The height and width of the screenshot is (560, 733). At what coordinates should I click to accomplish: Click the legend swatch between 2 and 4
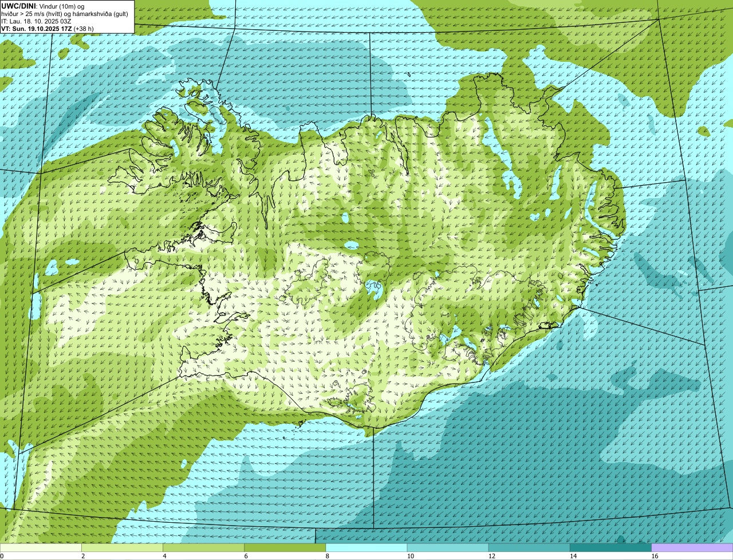(122, 547)
